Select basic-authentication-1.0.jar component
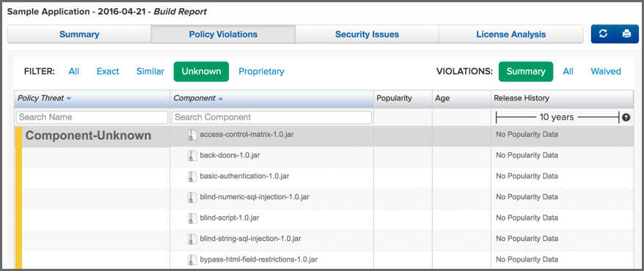 pyautogui.click(x=245, y=177)
